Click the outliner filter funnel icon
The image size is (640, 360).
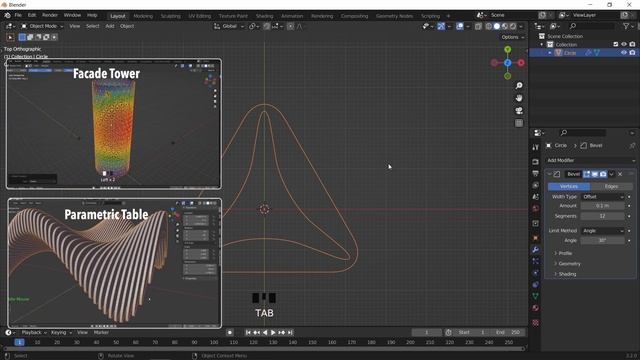(626, 26)
